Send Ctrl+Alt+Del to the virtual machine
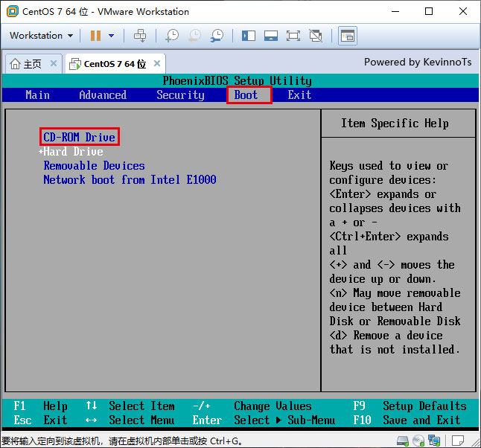This screenshot has width=481, height=448. click(x=140, y=36)
